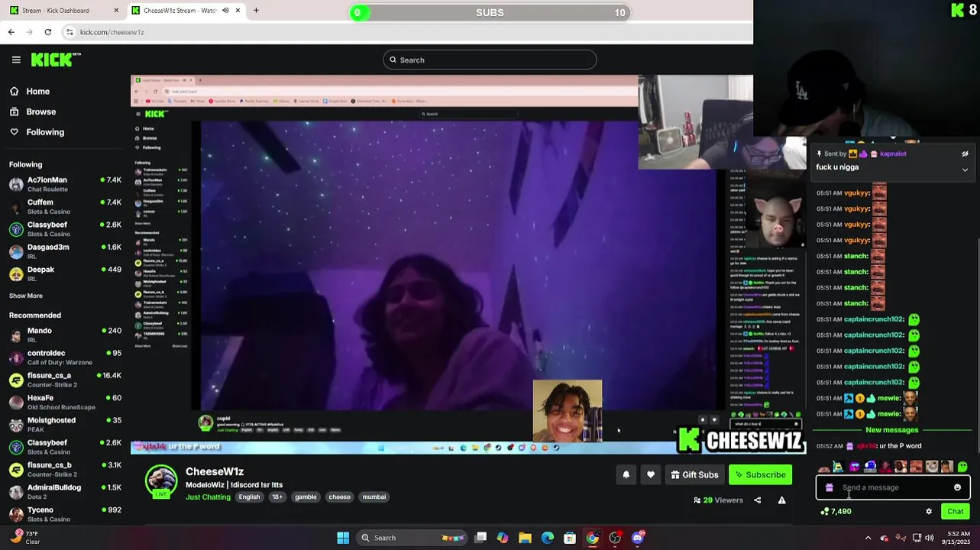Click the green KICK logo

pos(55,60)
